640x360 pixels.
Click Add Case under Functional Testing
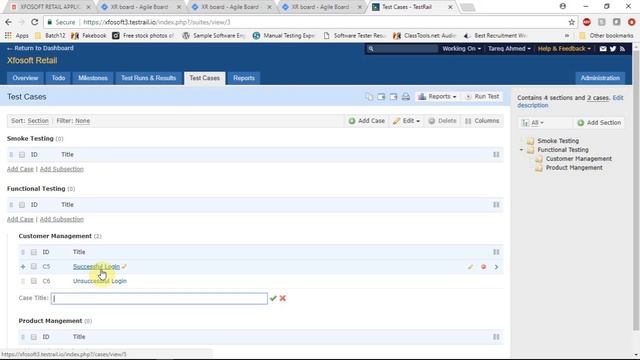coord(20,219)
